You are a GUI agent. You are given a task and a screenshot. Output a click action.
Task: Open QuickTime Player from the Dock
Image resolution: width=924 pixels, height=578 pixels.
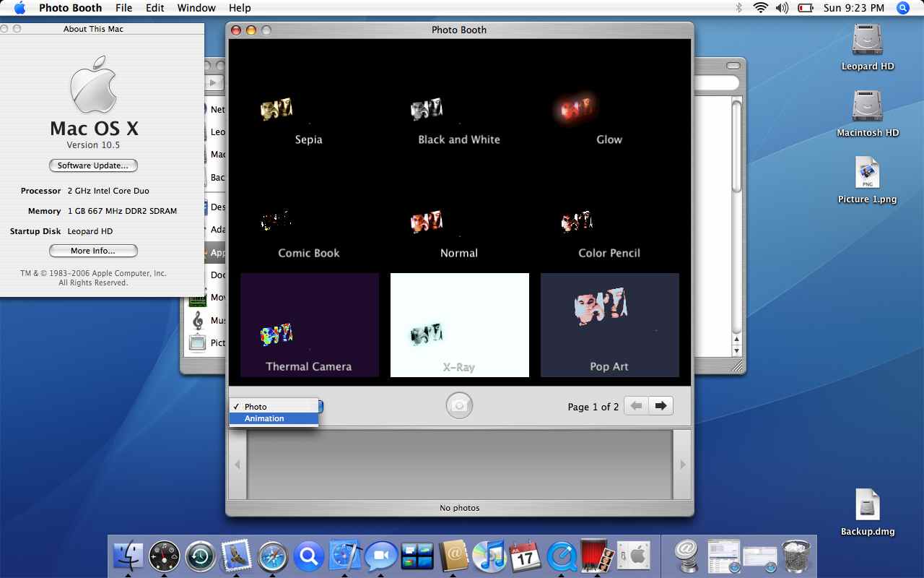562,557
